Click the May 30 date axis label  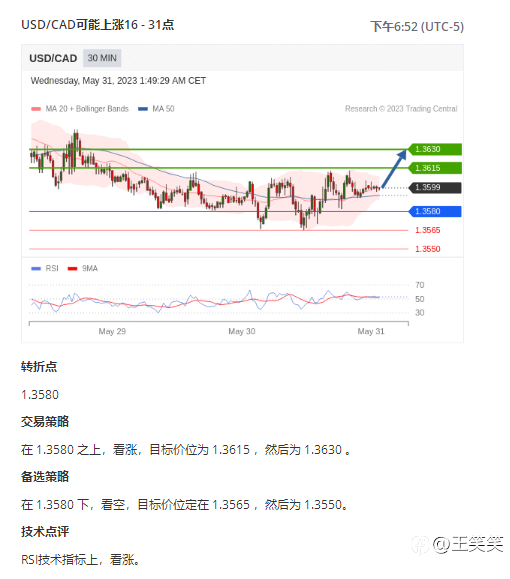point(242,331)
